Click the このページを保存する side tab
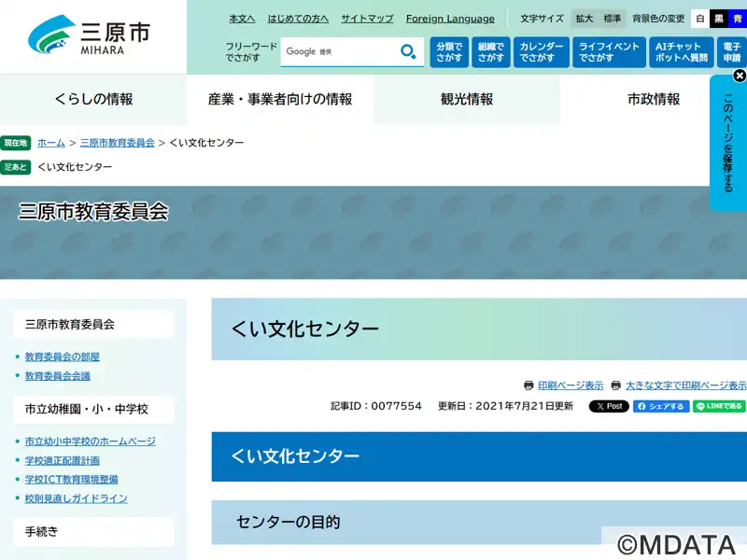This screenshot has width=747, height=560. click(x=728, y=143)
